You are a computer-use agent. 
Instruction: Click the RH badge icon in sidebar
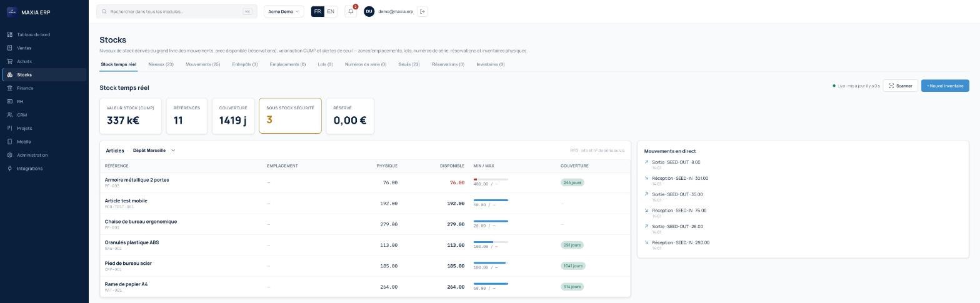9,101
